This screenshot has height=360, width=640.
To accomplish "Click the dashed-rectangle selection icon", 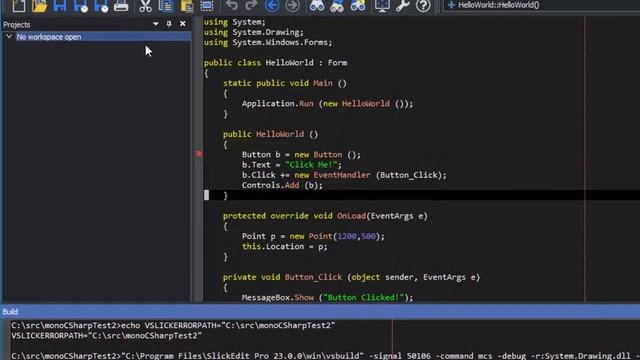I will (207, 6).
